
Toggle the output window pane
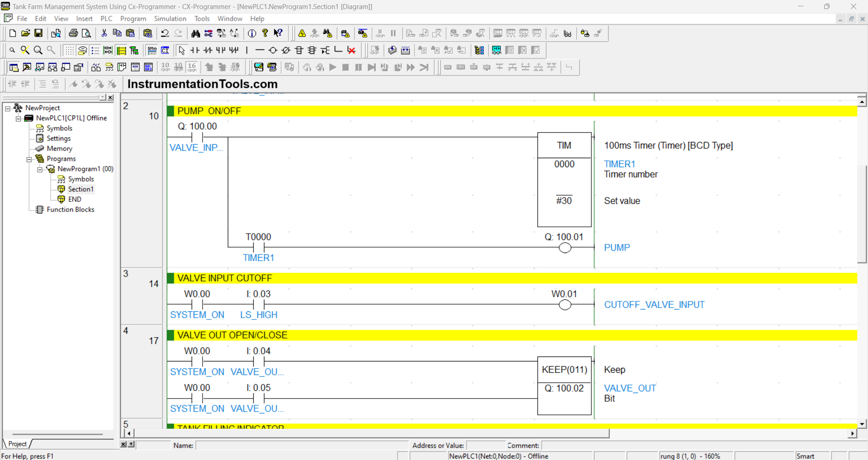tap(27, 67)
